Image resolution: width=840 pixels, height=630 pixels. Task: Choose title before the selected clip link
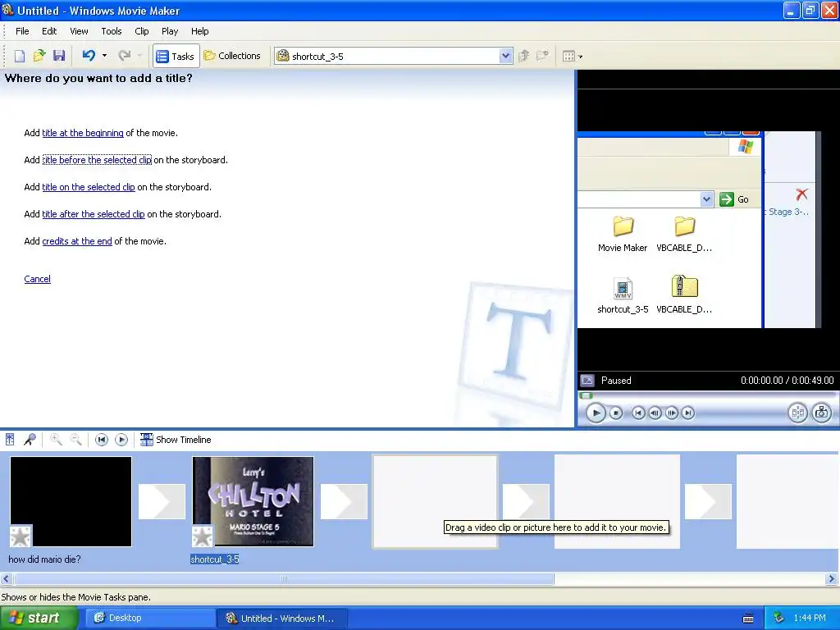click(x=97, y=160)
